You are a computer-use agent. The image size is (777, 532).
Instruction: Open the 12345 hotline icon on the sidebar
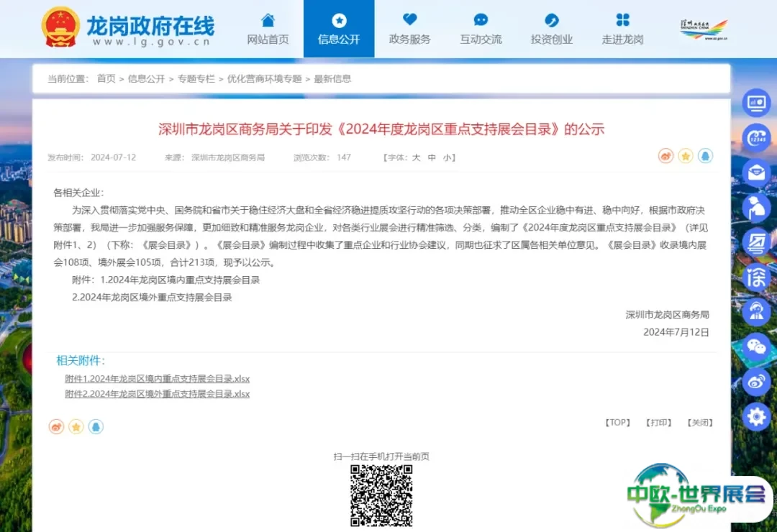[x=756, y=137]
